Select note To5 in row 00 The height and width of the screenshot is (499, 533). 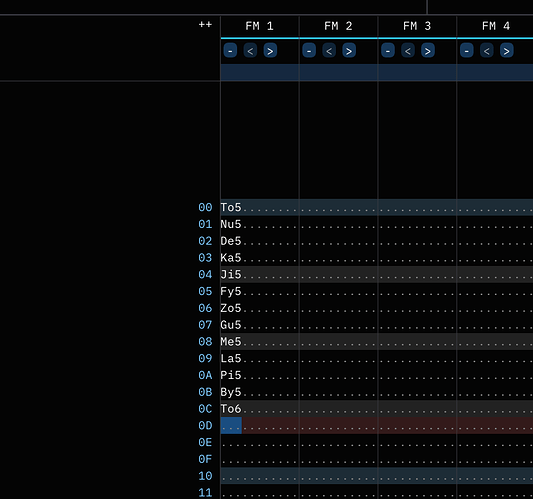(x=231, y=207)
